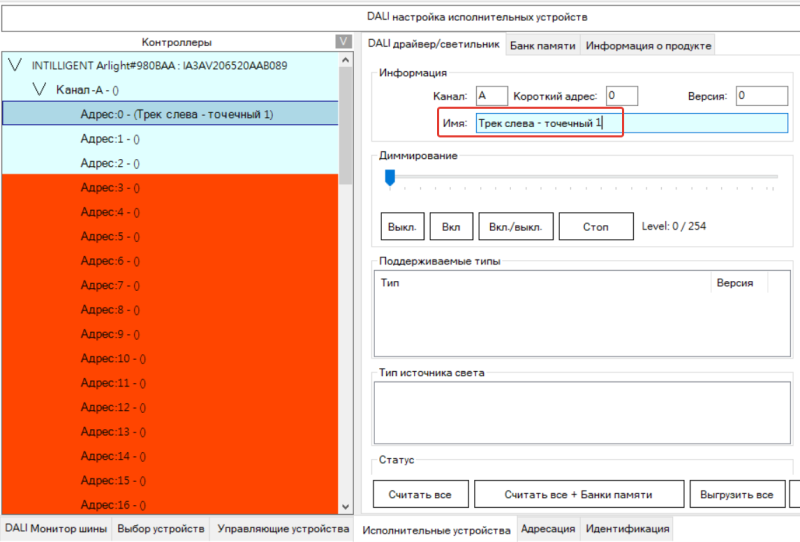Viewport: 800px width, 542px height.
Task: Click the Level: 0 / 254 readout
Action: 673,226
